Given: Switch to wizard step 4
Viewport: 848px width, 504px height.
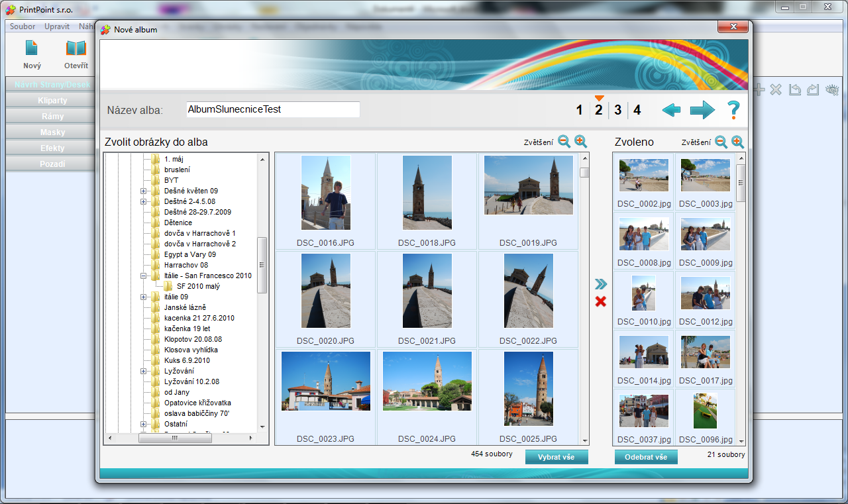Looking at the screenshot, I should [637, 110].
